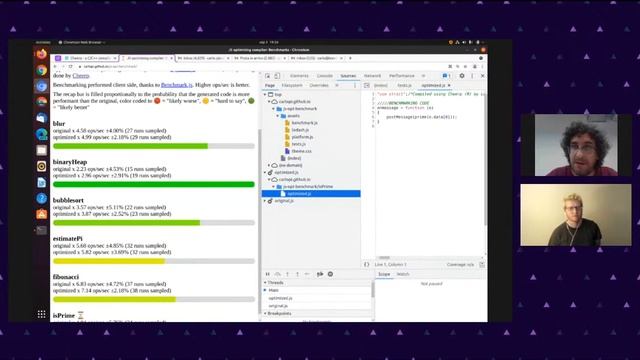This screenshot has width=640, height=360.
Task: Select highlighted optimized.js file in tree
Action: [x=311, y=193]
